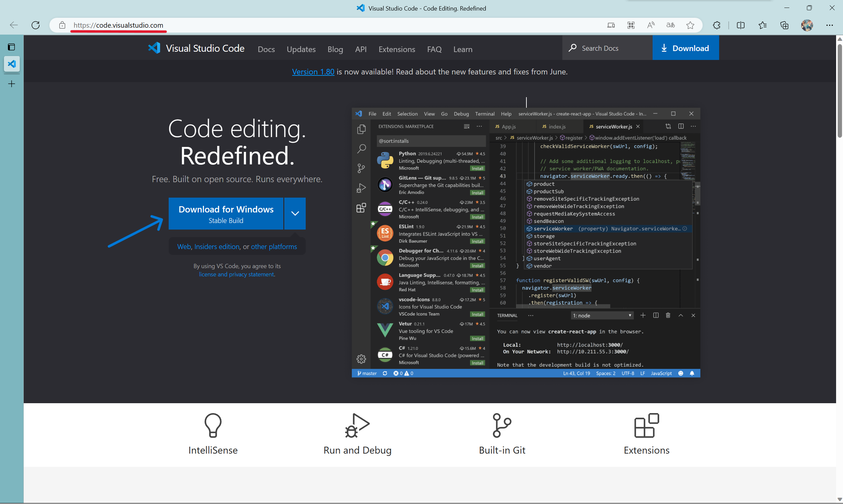This screenshot has width=843, height=504.
Task: Click the Insiders edition link
Action: [x=217, y=247]
